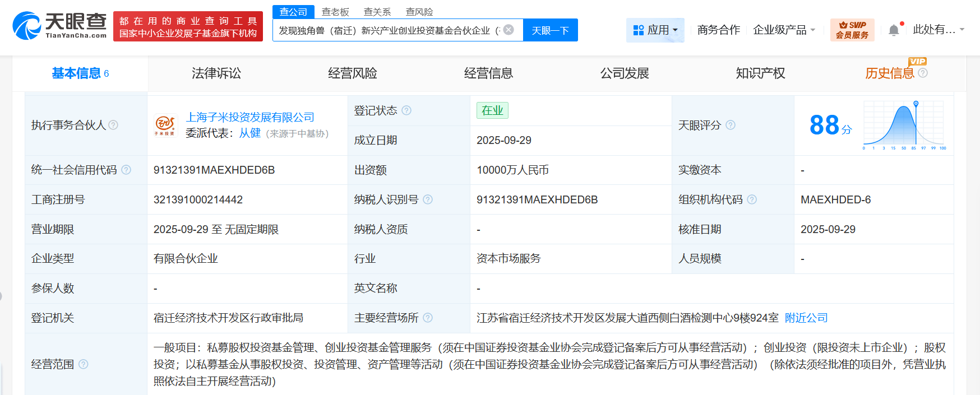
Task: Open SVIP member services badge
Action: 852,30
